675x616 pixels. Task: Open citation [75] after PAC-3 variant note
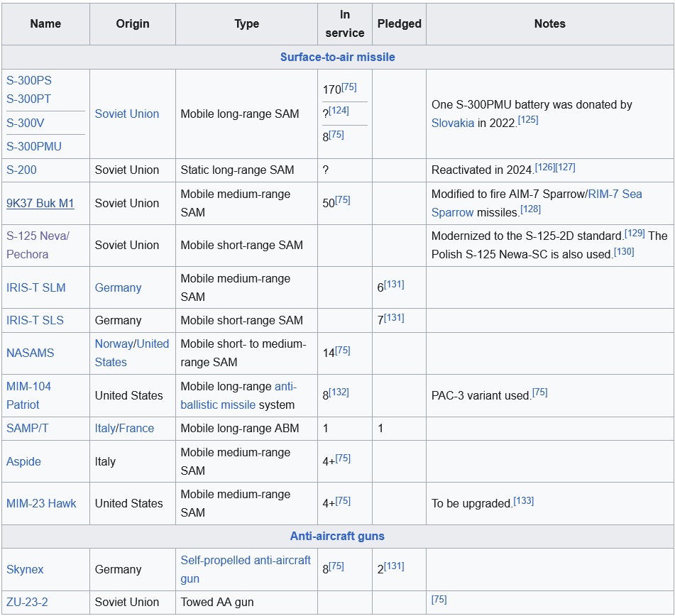pos(540,392)
